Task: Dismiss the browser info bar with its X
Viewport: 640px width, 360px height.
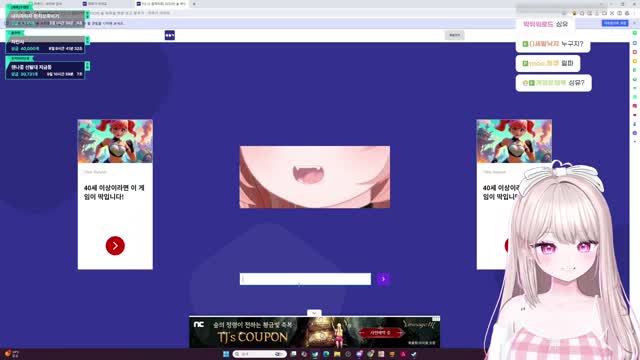Action: point(634,23)
